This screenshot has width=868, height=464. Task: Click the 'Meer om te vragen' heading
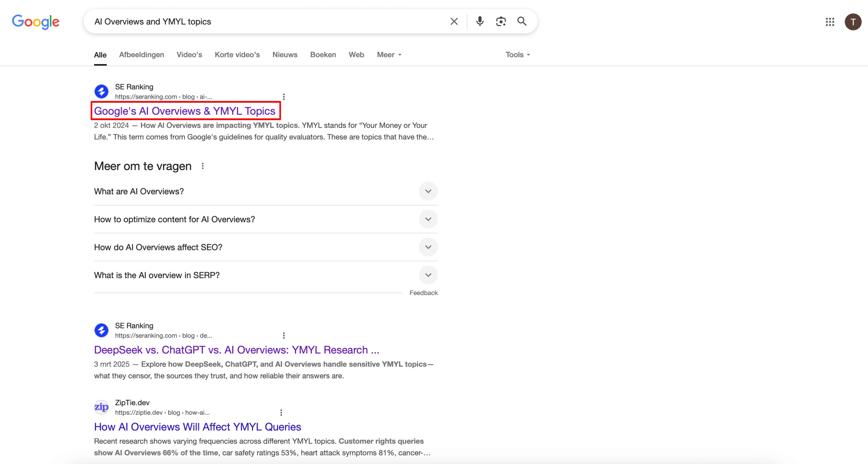click(x=143, y=166)
